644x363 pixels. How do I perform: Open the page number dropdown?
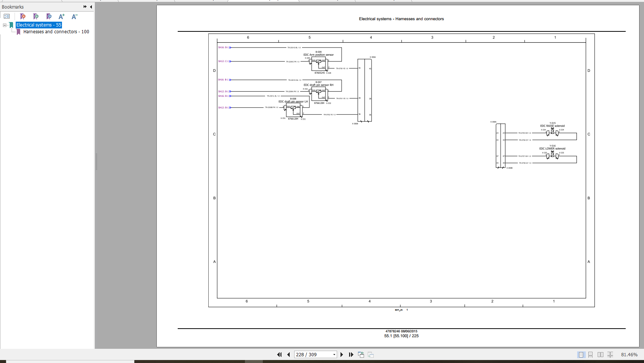pos(334,354)
